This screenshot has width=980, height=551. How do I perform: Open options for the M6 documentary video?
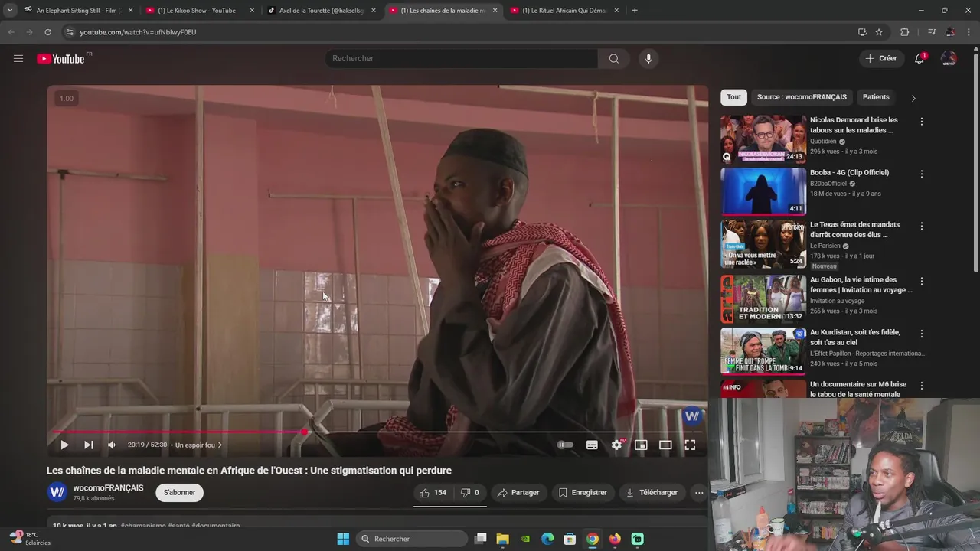921,386
